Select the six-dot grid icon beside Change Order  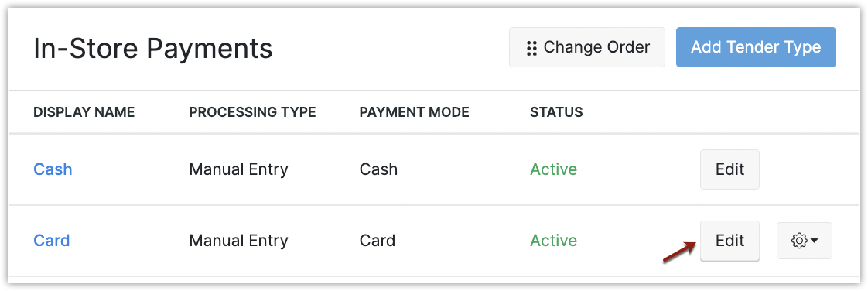(531, 48)
